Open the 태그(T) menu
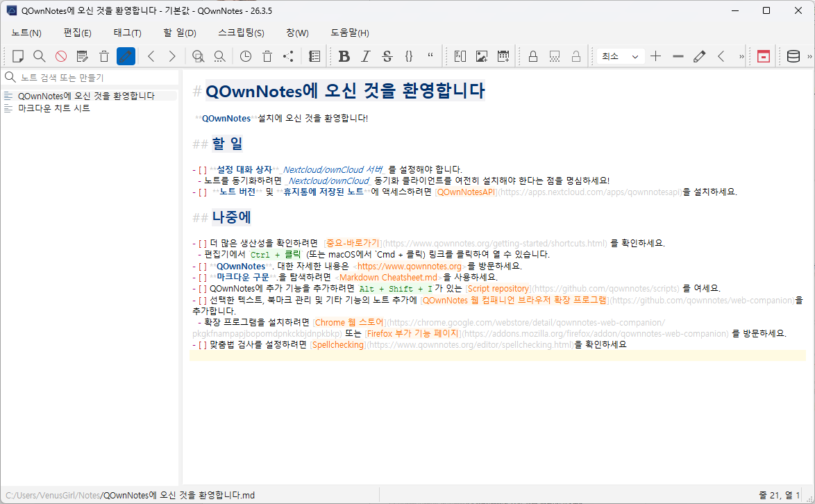 point(127,33)
